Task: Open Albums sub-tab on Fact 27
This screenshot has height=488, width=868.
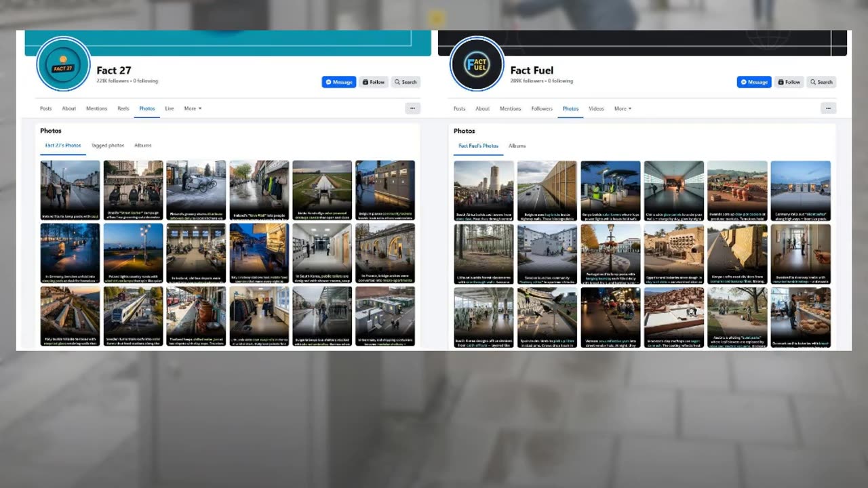Action: point(142,145)
